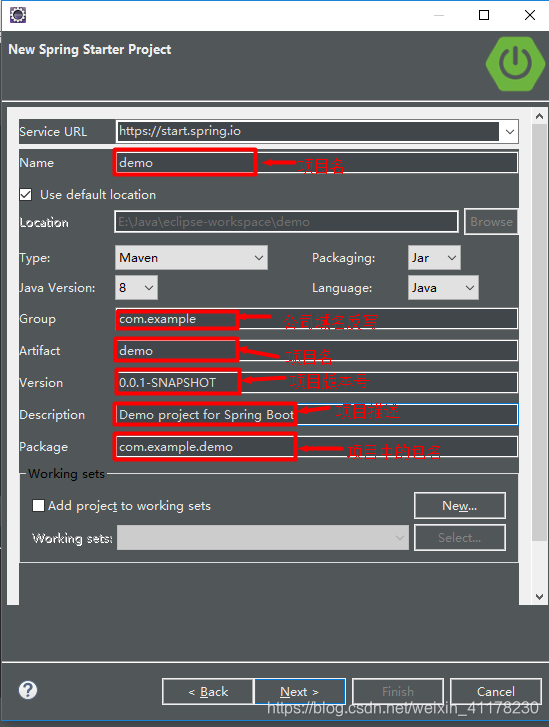
Task: Click the Description field text
Action: pyautogui.click(x=316, y=415)
